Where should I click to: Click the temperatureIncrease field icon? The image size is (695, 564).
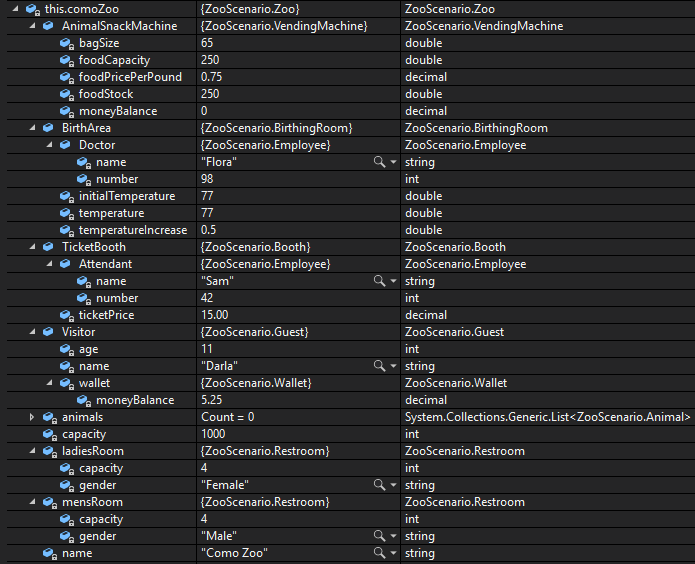tap(67, 231)
